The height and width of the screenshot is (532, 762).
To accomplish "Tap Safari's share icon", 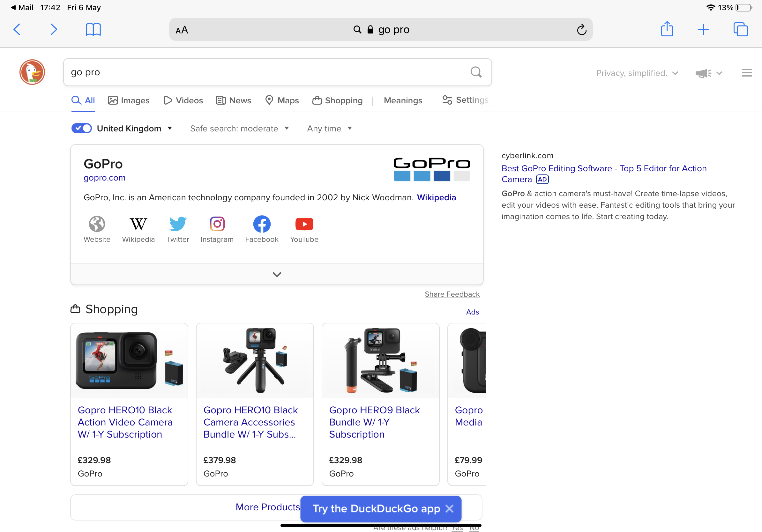I will tap(667, 29).
